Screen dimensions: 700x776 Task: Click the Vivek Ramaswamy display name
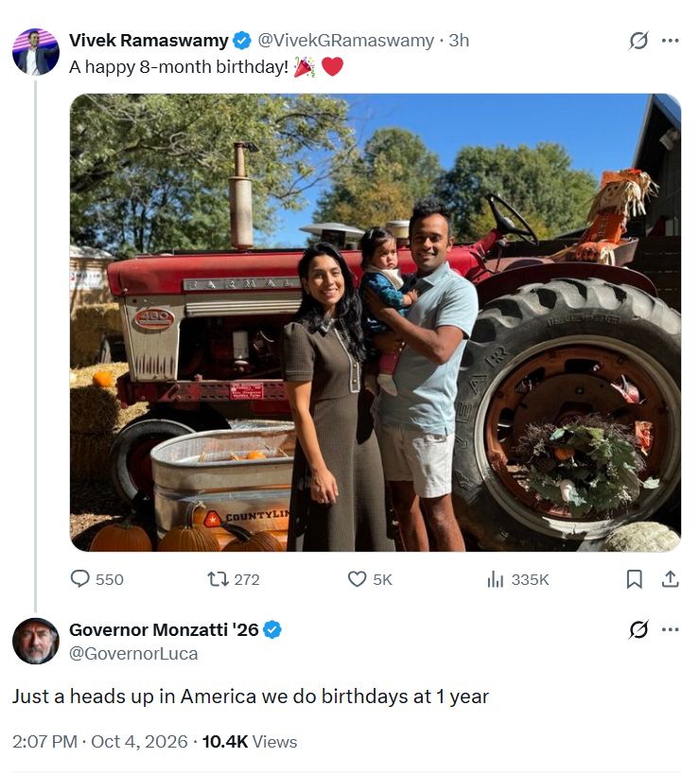pyautogui.click(x=149, y=41)
